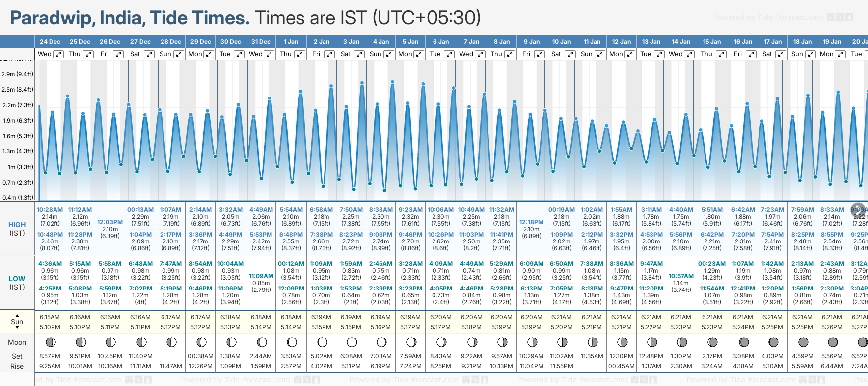Click moon phase icon for 2 Jan
The width and height of the screenshot is (868, 386).
pyautogui.click(x=322, y=342)
